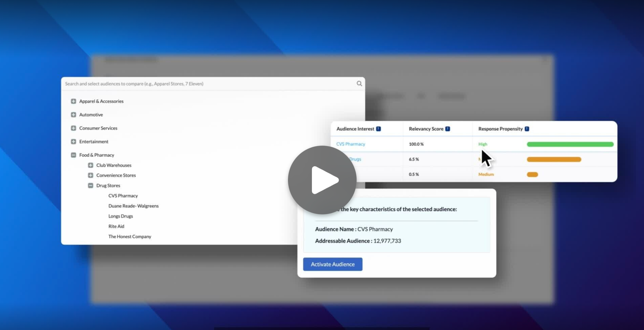
Task: Expand the Apparel & Accessories category
Action: coord(74,101)
